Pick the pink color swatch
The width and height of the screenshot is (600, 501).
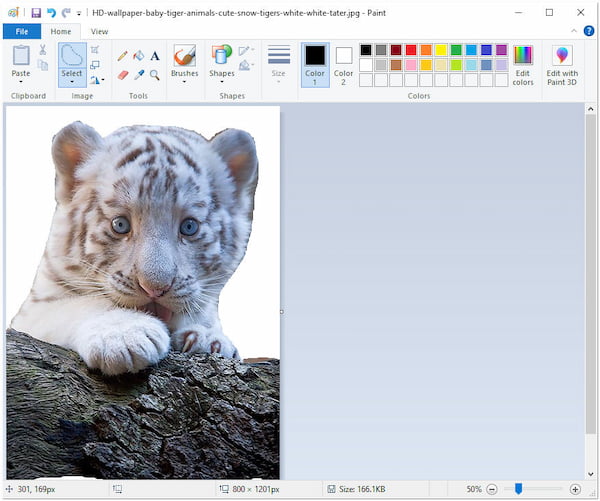coord(411,65)
